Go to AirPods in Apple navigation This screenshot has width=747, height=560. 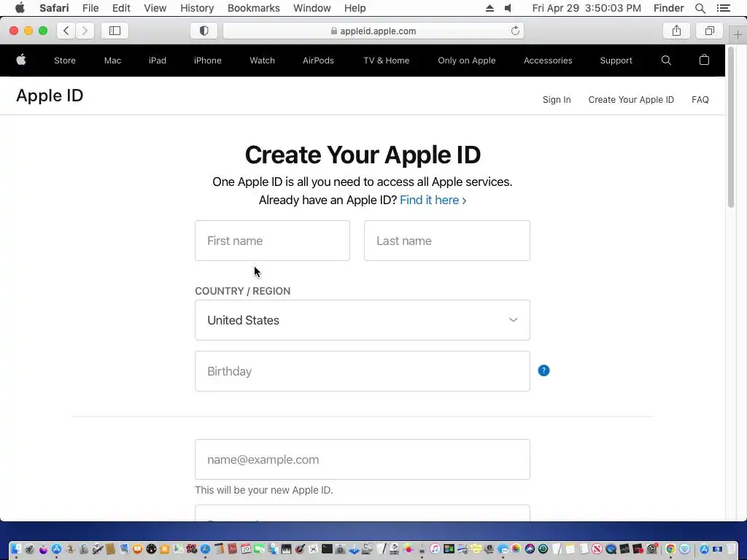pos(318,61)
